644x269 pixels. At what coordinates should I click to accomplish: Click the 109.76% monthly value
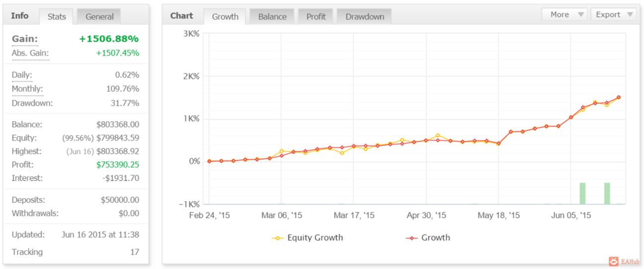tap(123, 89)
